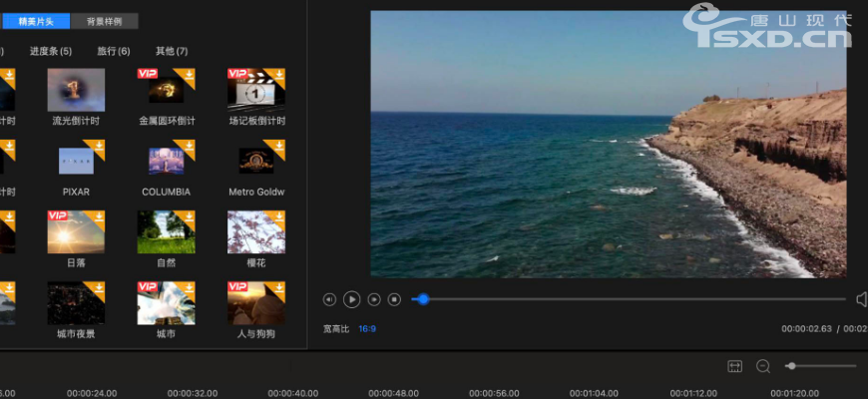Download the 人与狗狗 template
The width and height of the screenshot is (868, 399).
tap(279, 287)
